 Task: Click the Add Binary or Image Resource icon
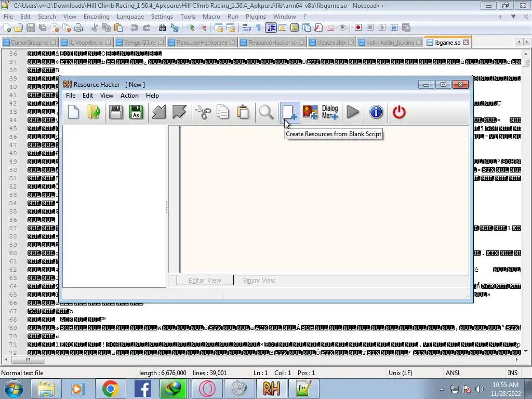click(310, 112)
